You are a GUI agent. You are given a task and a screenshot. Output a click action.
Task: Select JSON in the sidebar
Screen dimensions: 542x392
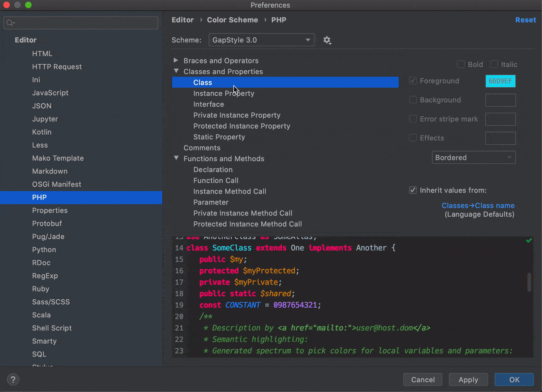click(41, 106)
